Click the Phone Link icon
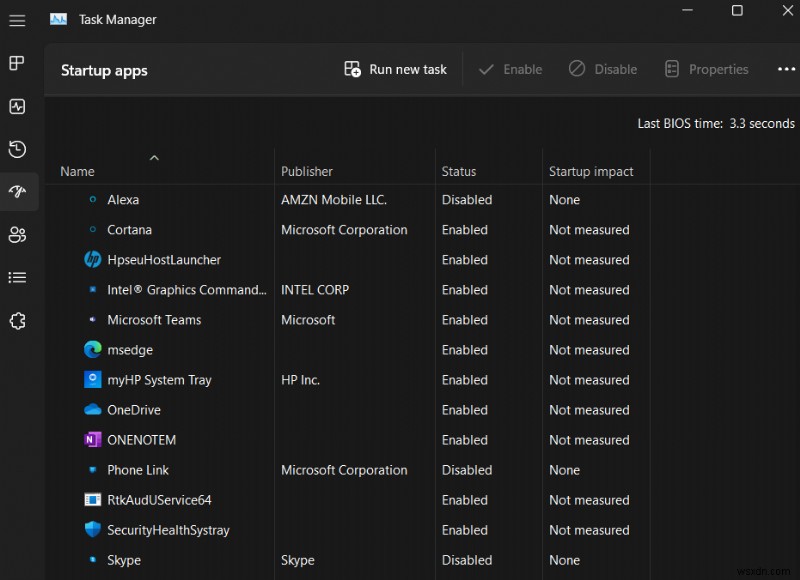The image size is (800, 580). [92, 470]
